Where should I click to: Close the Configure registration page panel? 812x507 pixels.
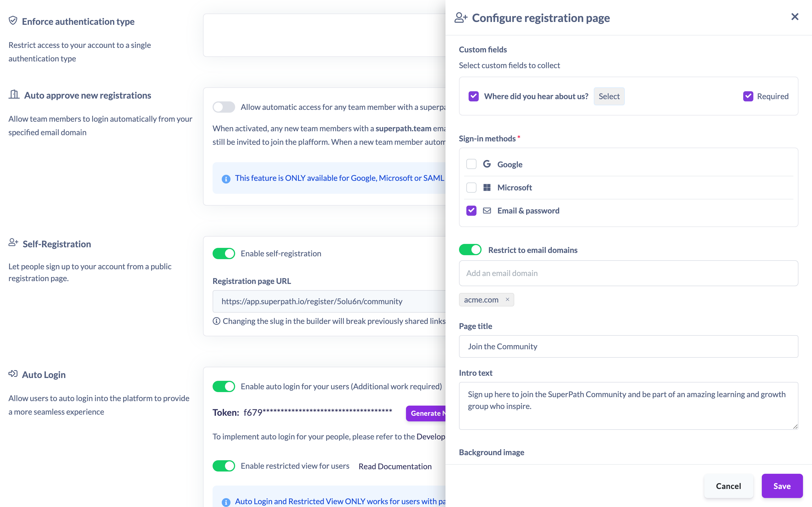(x=795, y=17)
